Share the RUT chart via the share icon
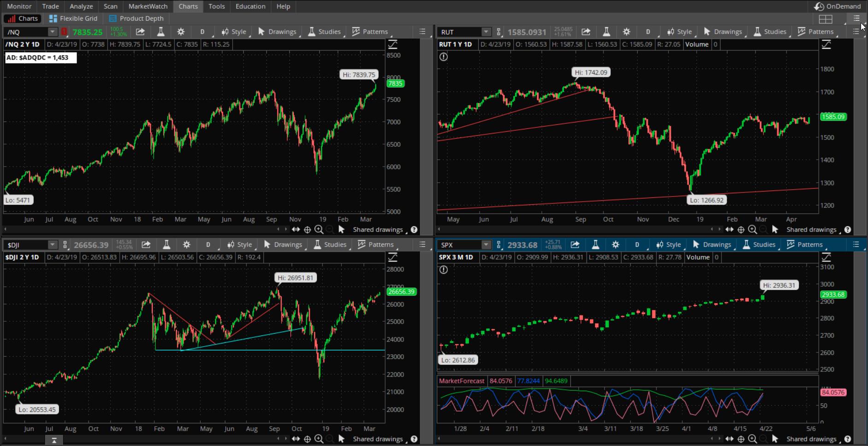 coord(586,32)
